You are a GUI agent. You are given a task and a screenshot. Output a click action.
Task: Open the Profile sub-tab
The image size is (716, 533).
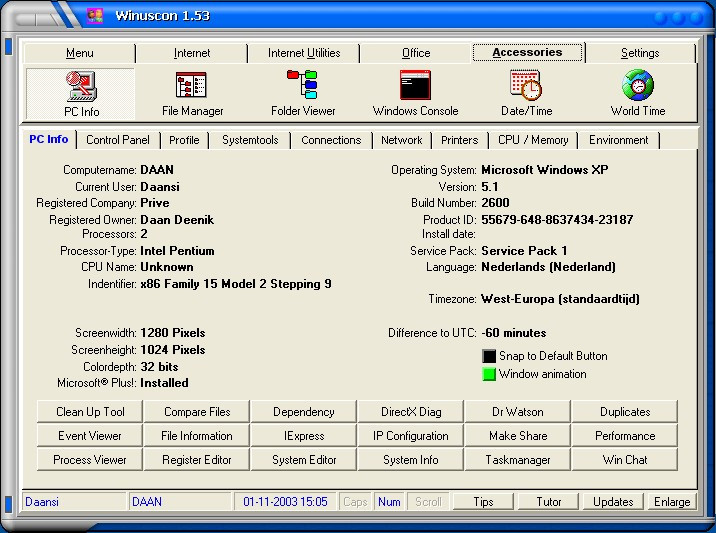pos(184,140)
